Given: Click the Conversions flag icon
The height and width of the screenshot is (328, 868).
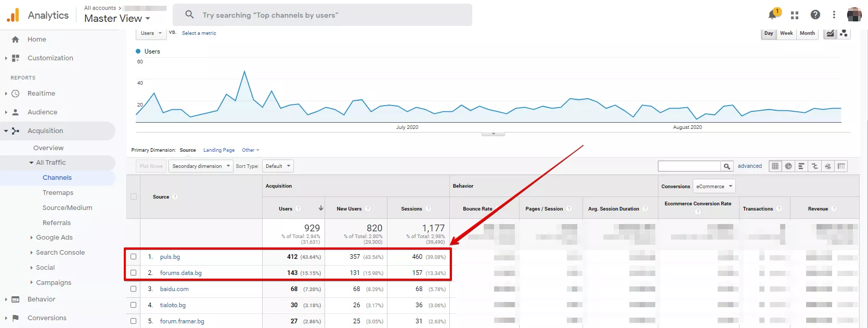Looking at the screenshot, I should [16, 318].
